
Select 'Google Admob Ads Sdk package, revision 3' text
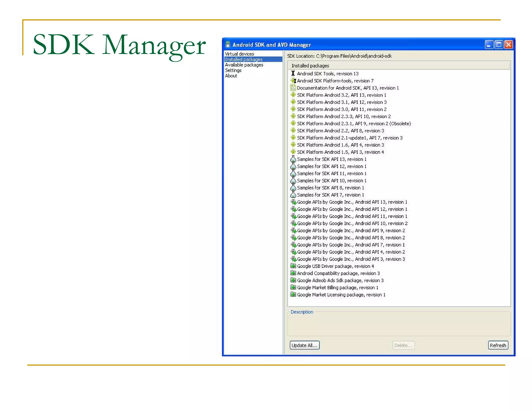(x=340, y=281)
